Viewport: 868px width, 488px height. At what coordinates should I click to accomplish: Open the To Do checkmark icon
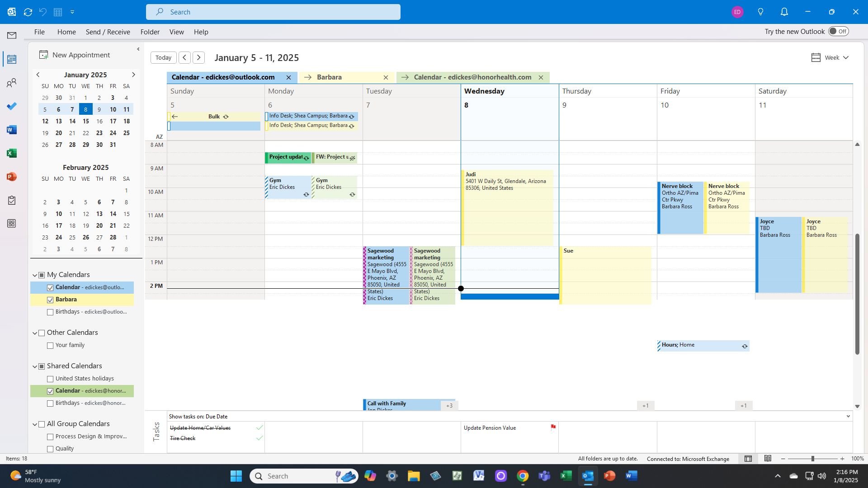point(12,106)
